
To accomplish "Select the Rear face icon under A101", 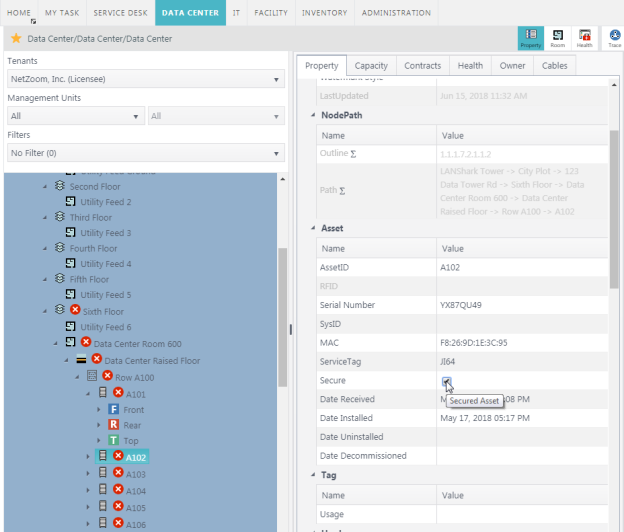I will coord(113,425).
